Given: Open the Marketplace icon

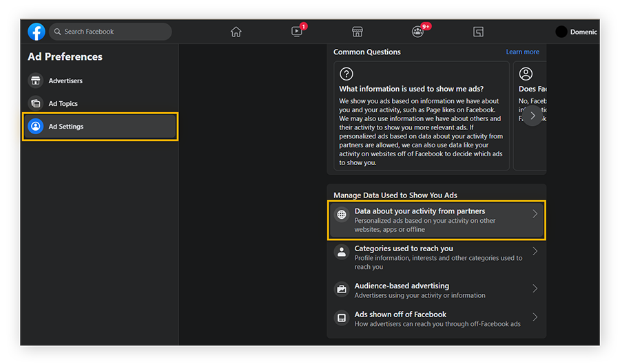Looking at the screenshot, I should [x=357, y=32].
